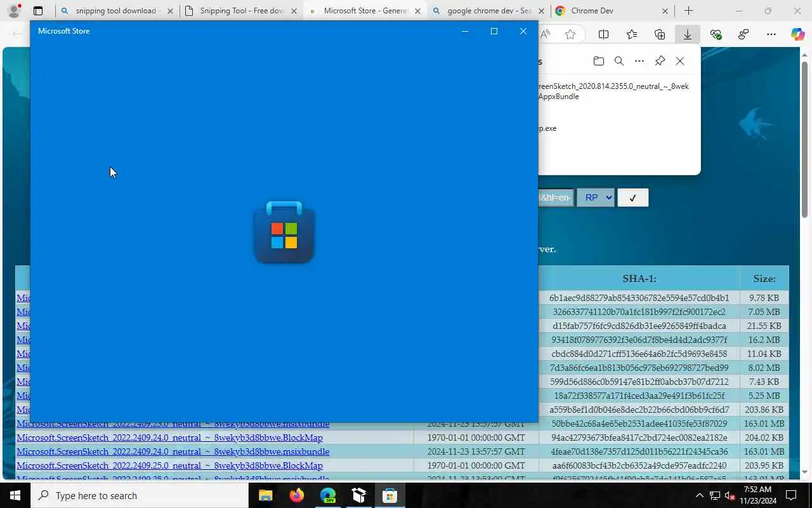Viewport: 812px width, 508px height.
Task: Select hash starting with 6b1aec9d
Action: pyautogui.click(x=639, y=298)
